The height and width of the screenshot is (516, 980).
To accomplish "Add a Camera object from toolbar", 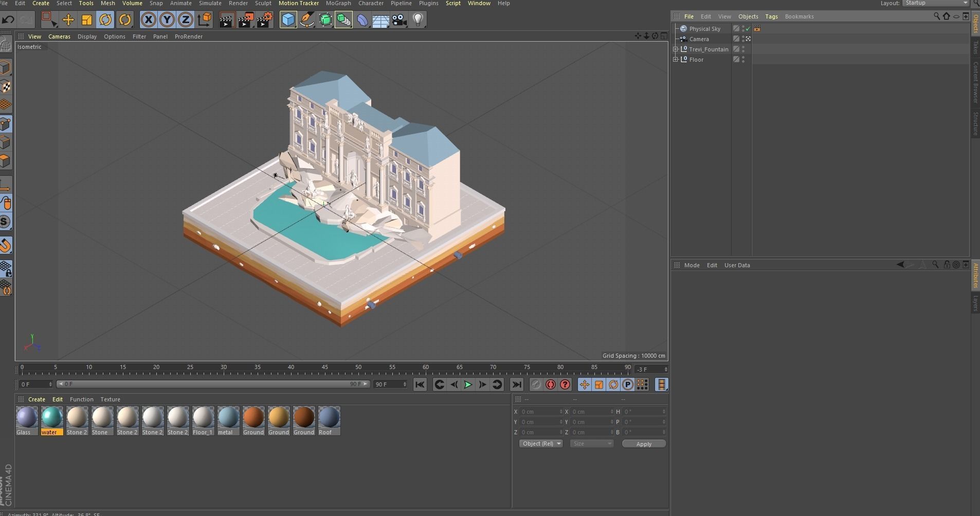I will tap(399, 20).
